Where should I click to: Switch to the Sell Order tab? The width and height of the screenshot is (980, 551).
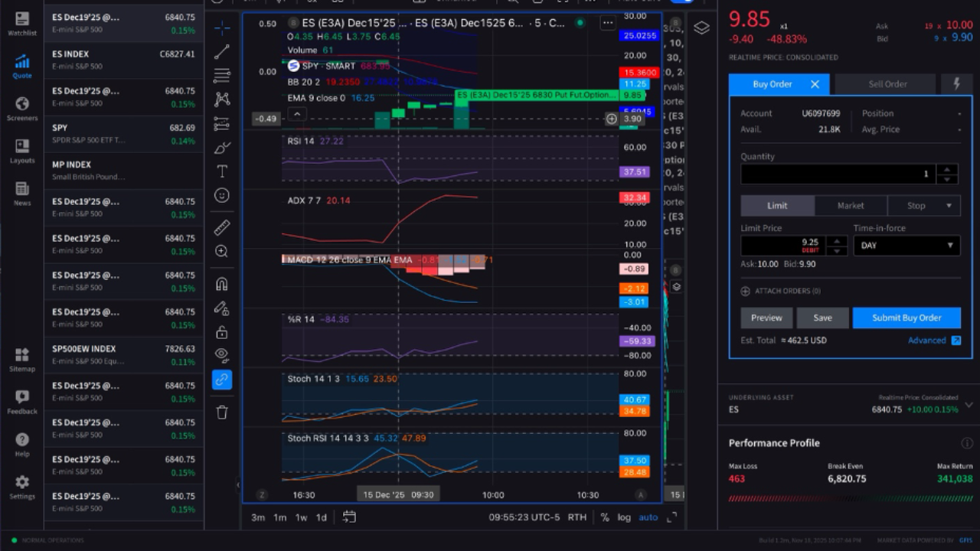(887, 84)
